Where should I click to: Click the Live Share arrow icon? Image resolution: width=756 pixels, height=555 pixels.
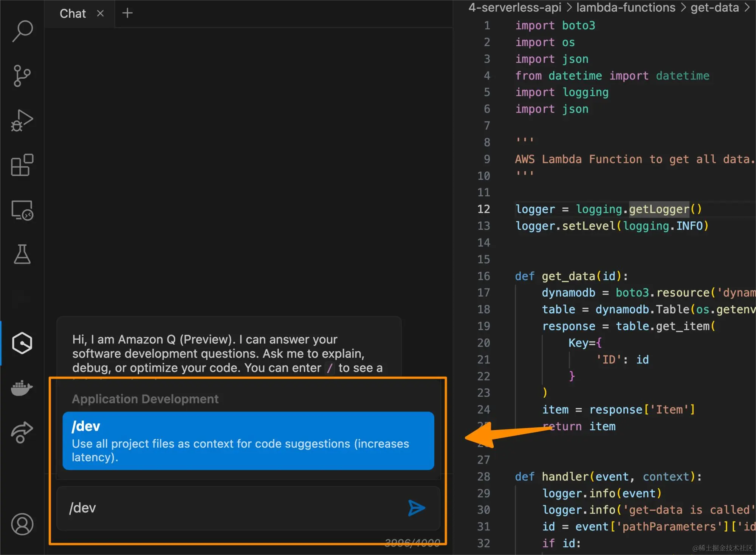22,432
